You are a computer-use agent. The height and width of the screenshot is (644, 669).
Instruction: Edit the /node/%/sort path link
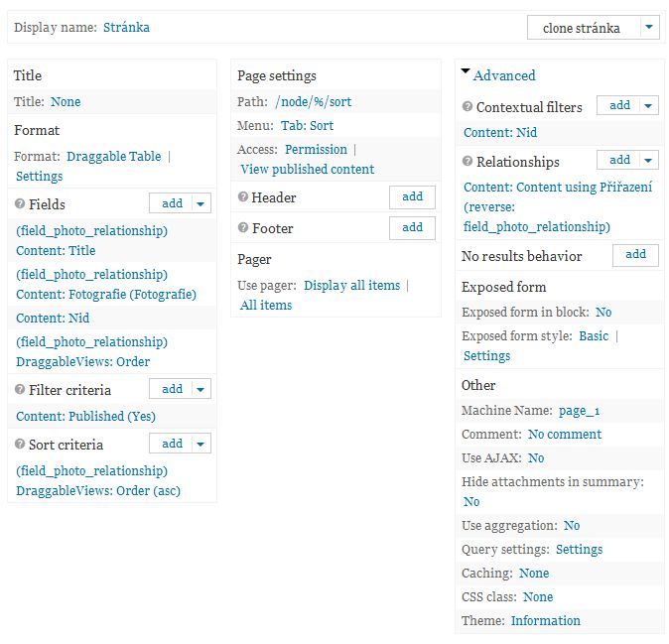[313, 101]
